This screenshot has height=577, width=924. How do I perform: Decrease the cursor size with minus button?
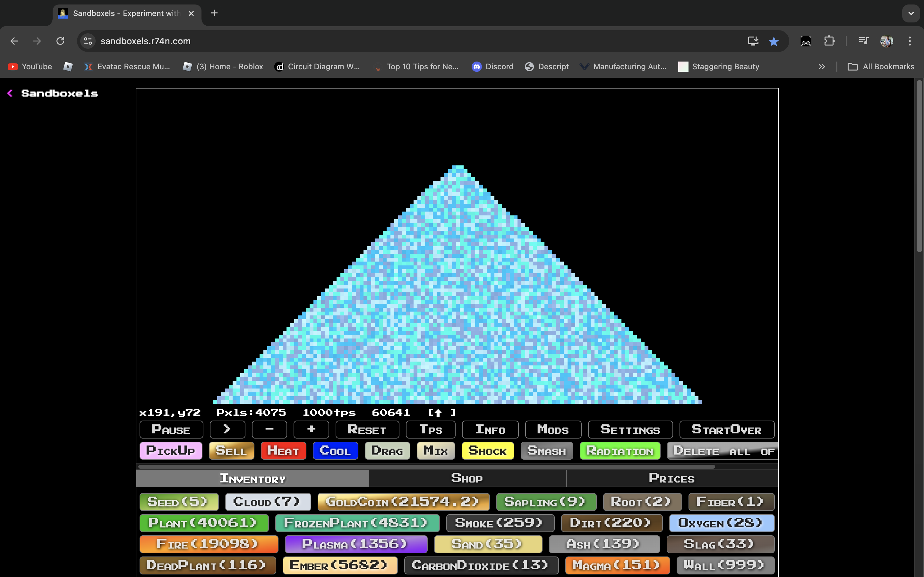[x=269, y=429]
